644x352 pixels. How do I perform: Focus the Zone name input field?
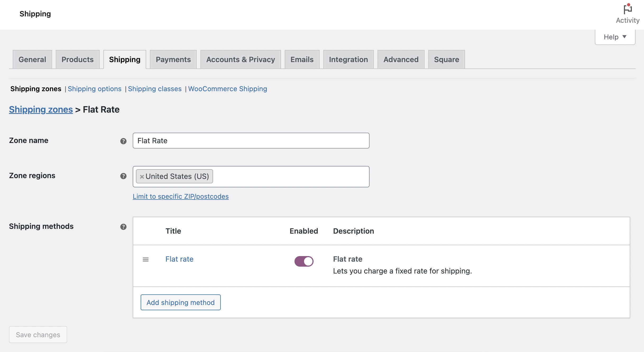click(251, 141)
